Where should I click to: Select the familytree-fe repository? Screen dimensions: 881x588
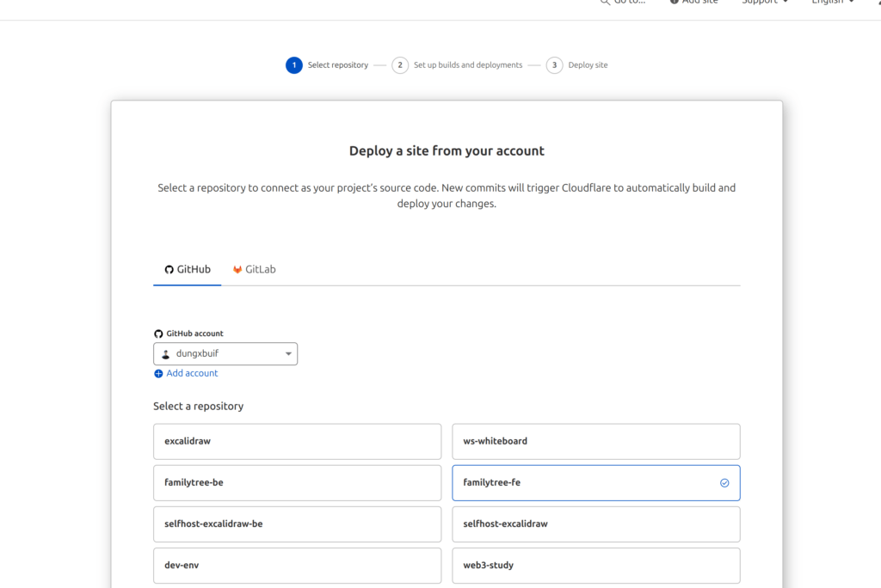tap(596, 482)
